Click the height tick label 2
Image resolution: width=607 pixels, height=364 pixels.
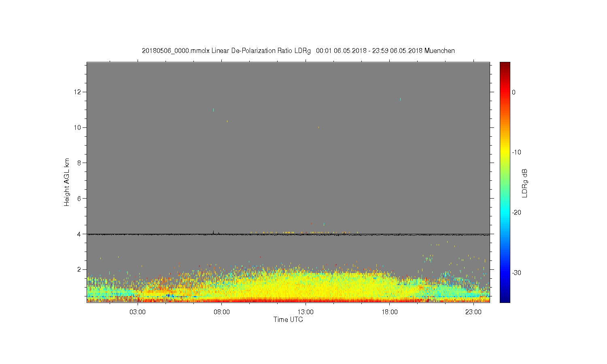80,269
